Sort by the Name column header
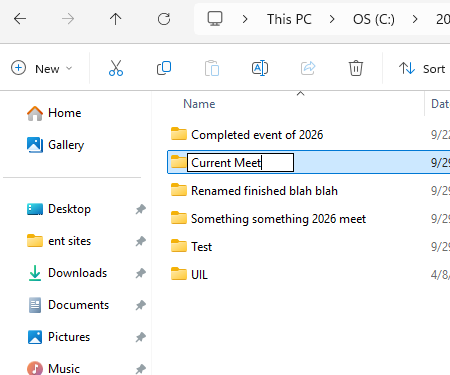Image resolution: width=450 pixels, height=375 pixels. tap(199, 104)
